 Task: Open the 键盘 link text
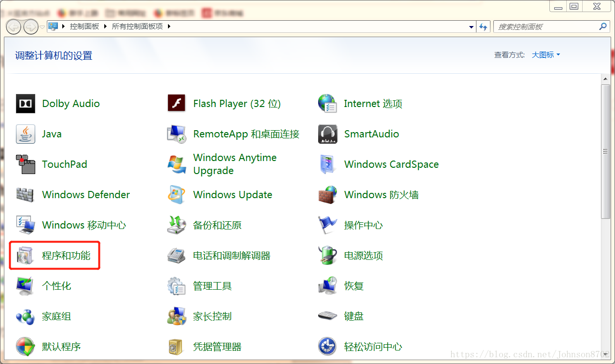[354, 316]
